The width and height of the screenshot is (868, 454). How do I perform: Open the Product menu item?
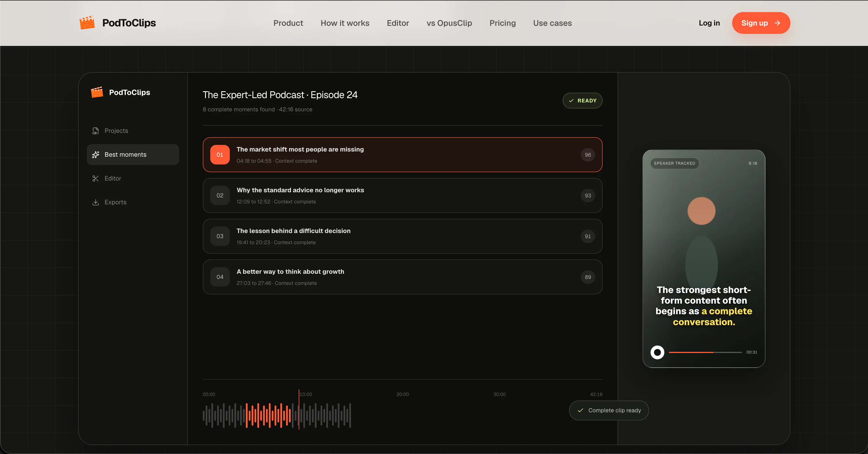coord(288,23)
